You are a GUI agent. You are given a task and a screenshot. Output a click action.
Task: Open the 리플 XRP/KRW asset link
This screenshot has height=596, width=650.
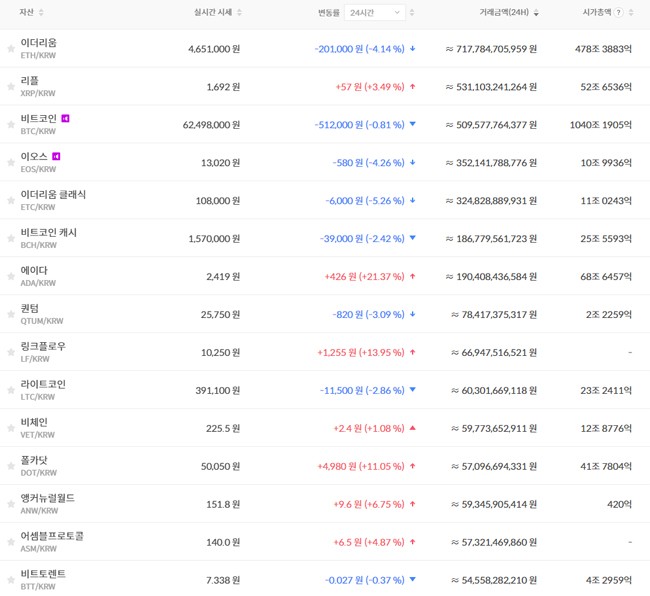[38, 87]
